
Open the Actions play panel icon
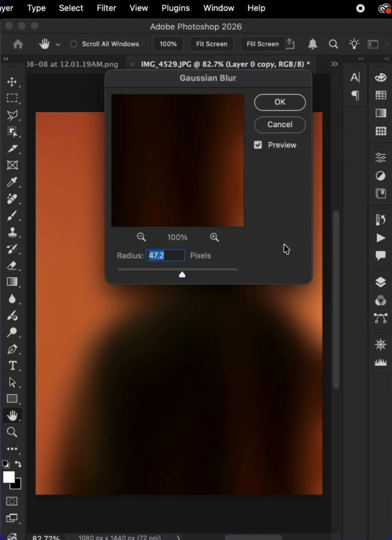pos(380,238)
